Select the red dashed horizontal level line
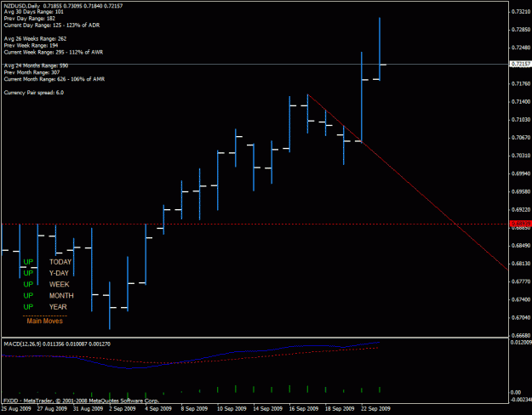The width and height of the screenshot is (532, 415). [x=255, y=225]
